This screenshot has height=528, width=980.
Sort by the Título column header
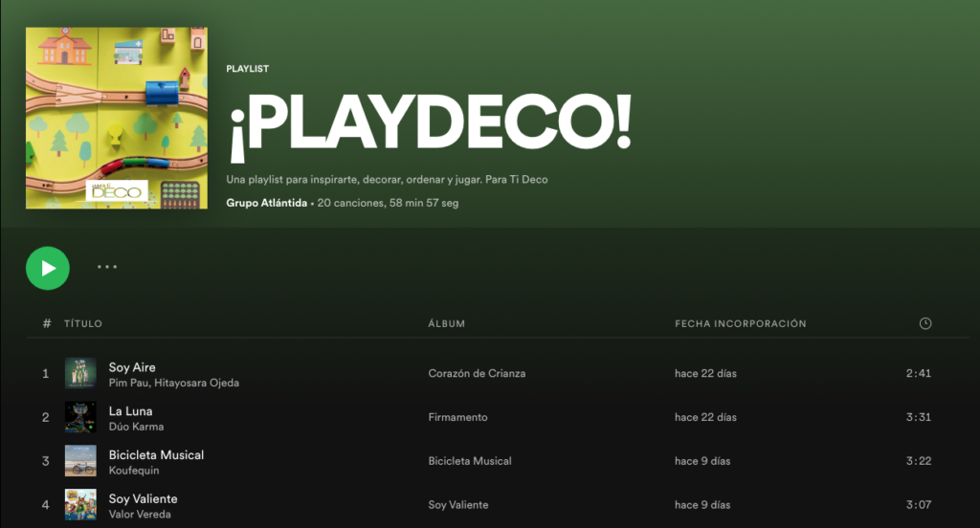click(83, 323)
